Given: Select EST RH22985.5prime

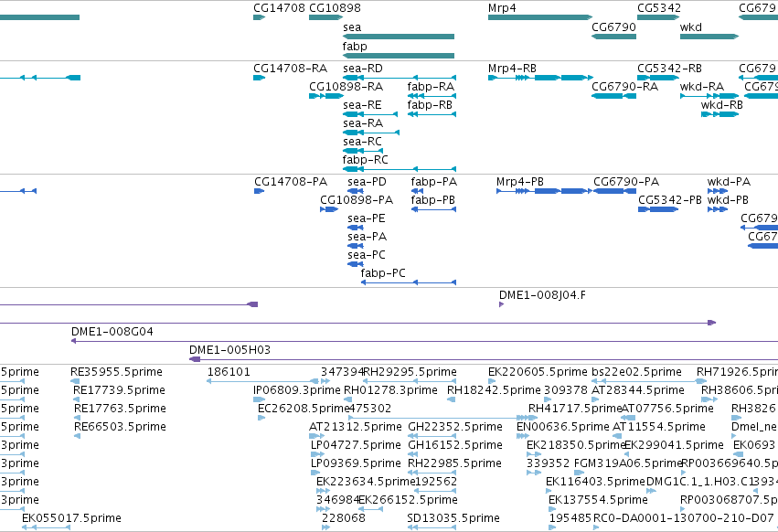Looking at the screenshot, I should click(432, 473).
